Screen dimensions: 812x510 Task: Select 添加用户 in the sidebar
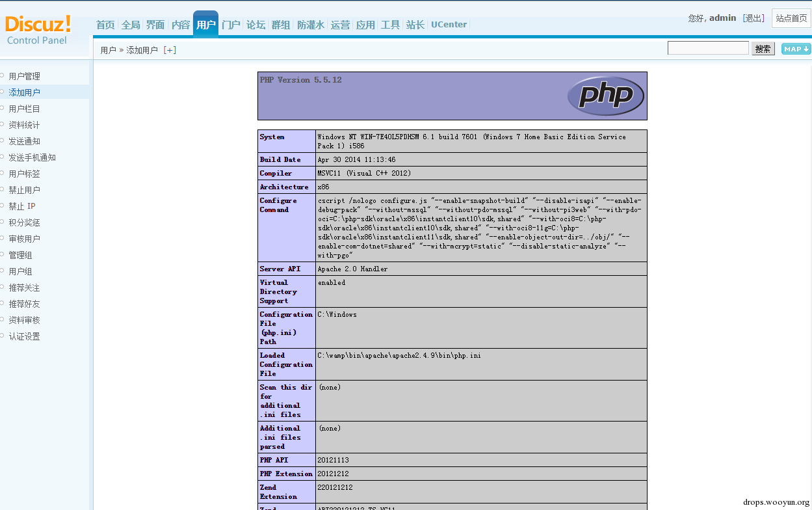click(x=25, y=92)
